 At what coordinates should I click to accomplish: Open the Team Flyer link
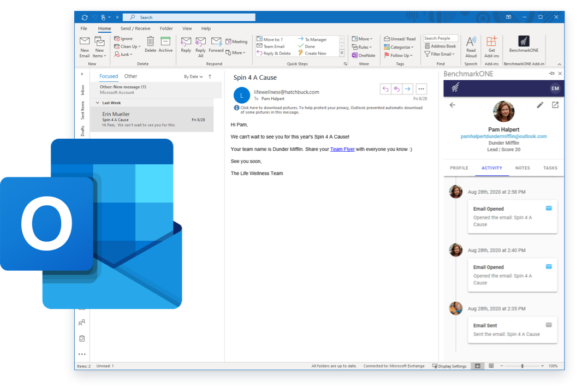(x=342, y=149)
